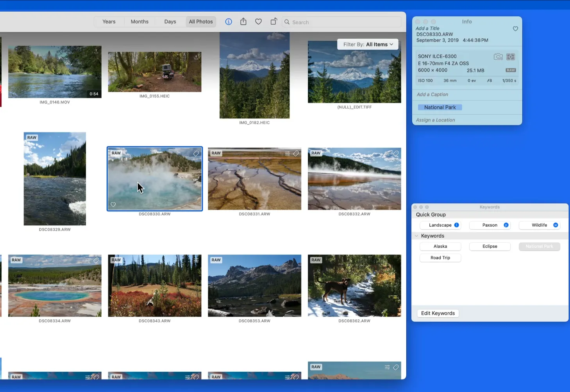
Task: Select the DSC08353.ARW mountain lake thumbnail
Action: pos(255,286)
